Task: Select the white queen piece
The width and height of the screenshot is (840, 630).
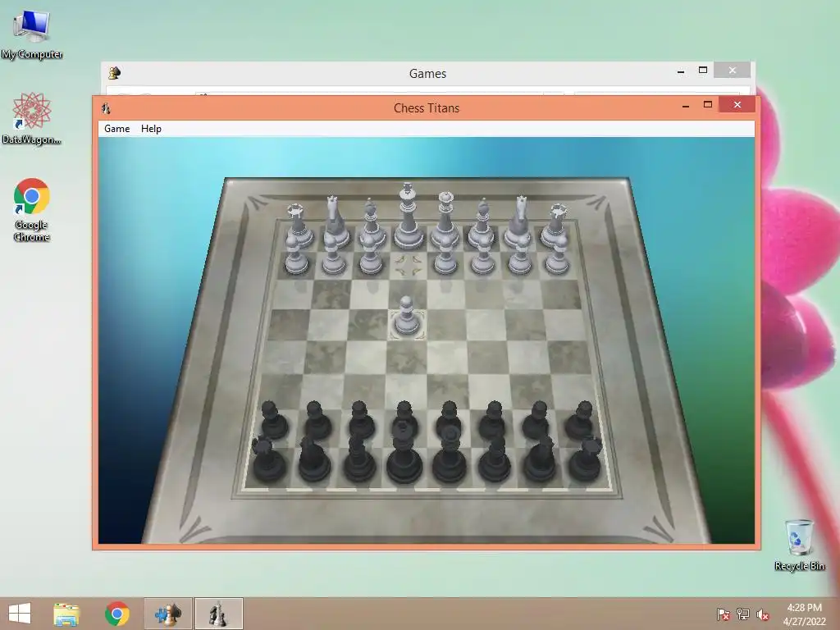Action: (x=445, y=220)
